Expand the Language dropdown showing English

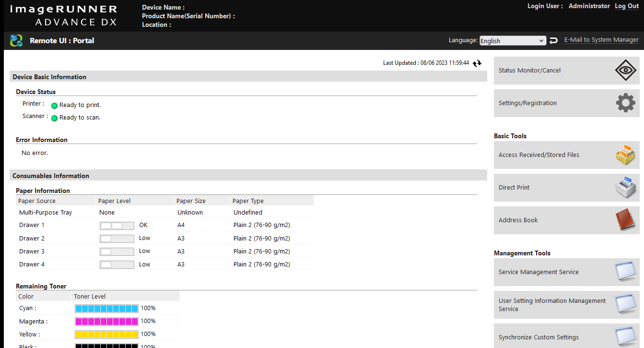513,41
